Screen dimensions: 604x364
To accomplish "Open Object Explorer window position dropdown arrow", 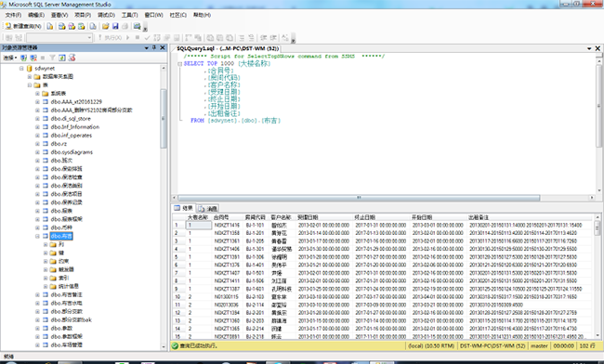I will (x=147, y=47).
